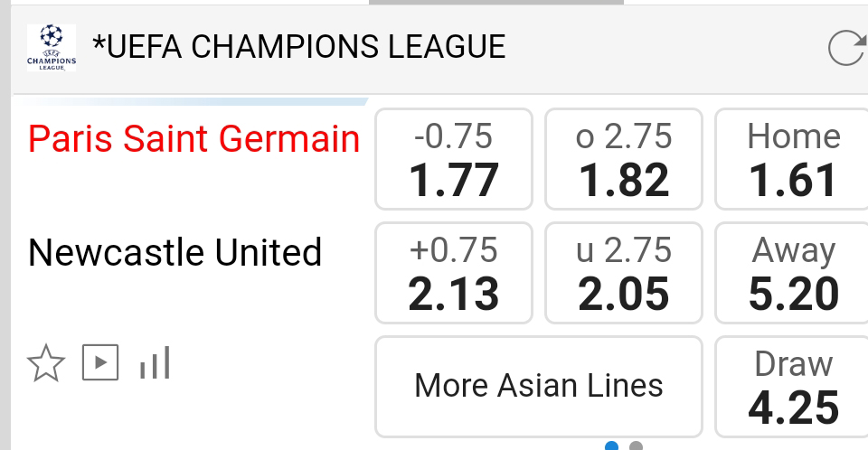
Task: Select Draw odds 4.25
Action: [792, 386]
